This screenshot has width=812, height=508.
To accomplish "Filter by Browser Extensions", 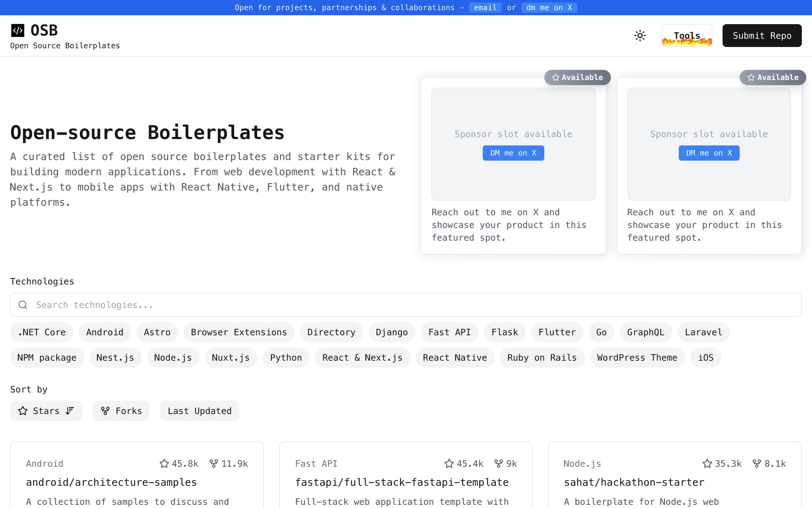I will (x=239, y=332).
